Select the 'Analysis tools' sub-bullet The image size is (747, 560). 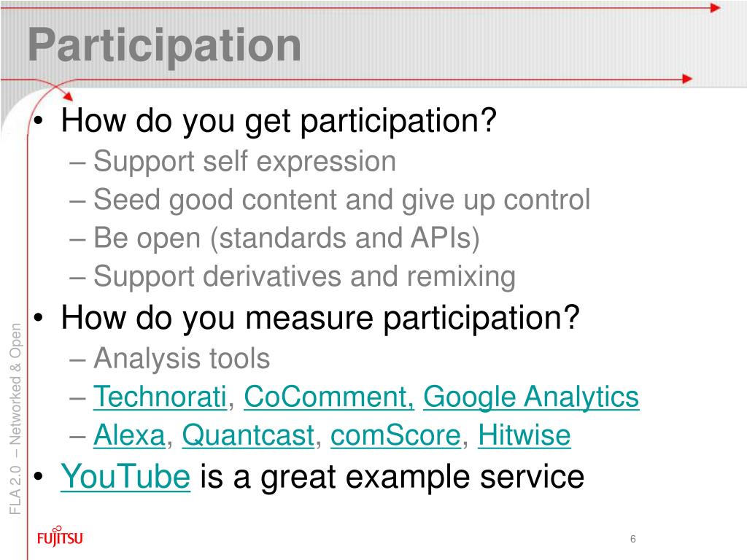pos(182,359)
